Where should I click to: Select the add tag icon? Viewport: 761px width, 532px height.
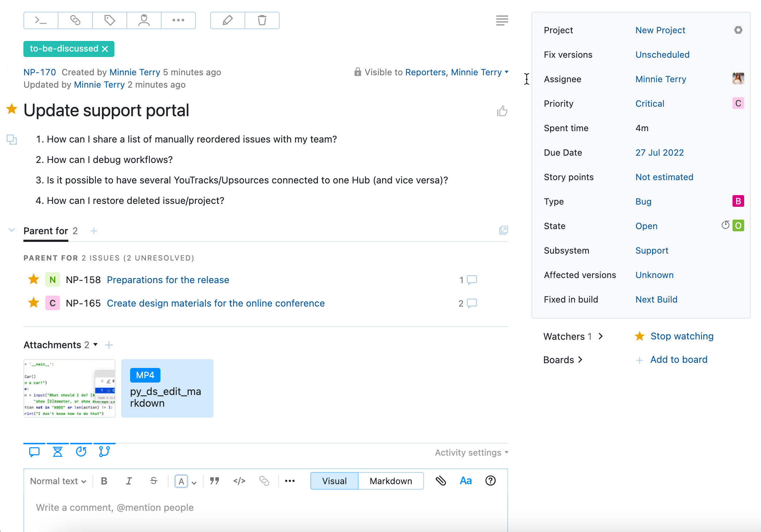pos(109,20)
